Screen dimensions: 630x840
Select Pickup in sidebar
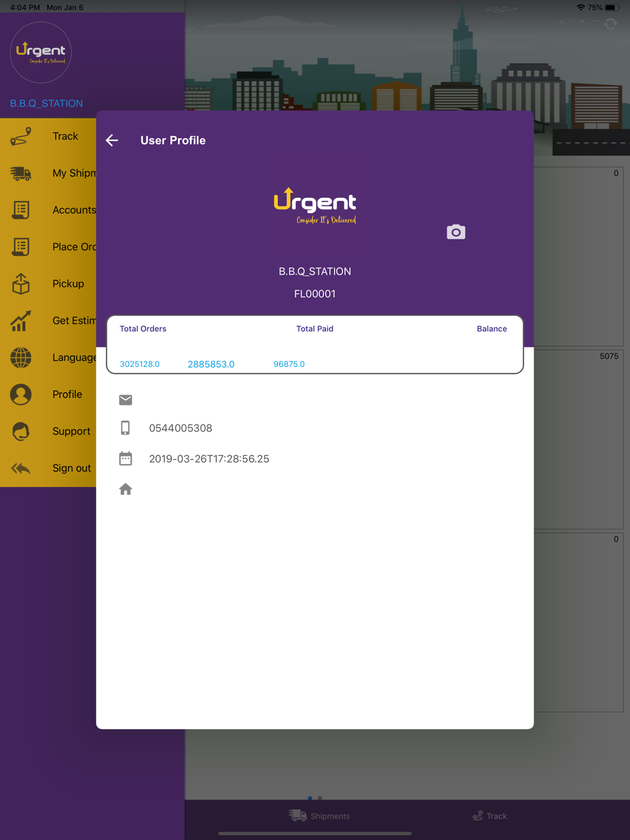coord(48,284)
